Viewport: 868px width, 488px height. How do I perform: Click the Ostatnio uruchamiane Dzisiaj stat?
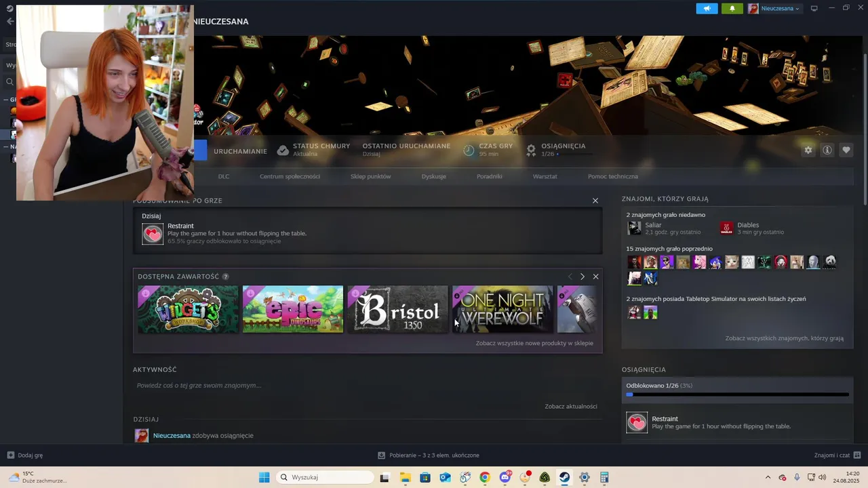pos(406,150)
